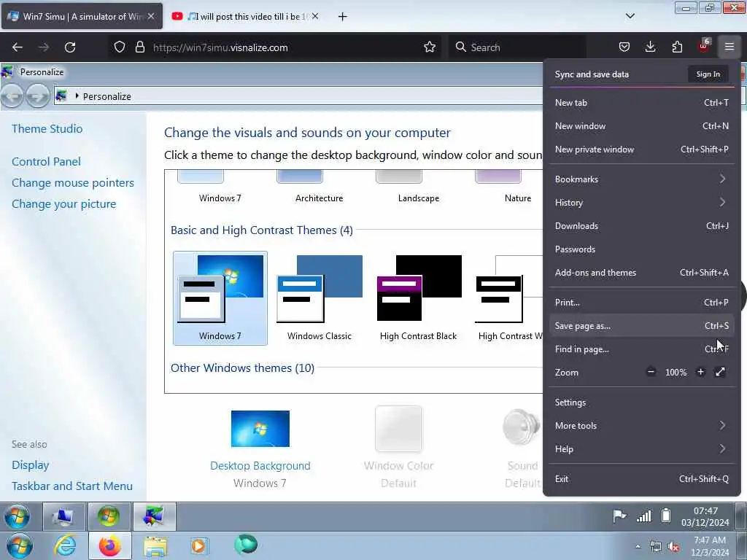Click the red extension icon with badge 6
Image resolution: width=747 pixels, height=560 pixels.
704,47
